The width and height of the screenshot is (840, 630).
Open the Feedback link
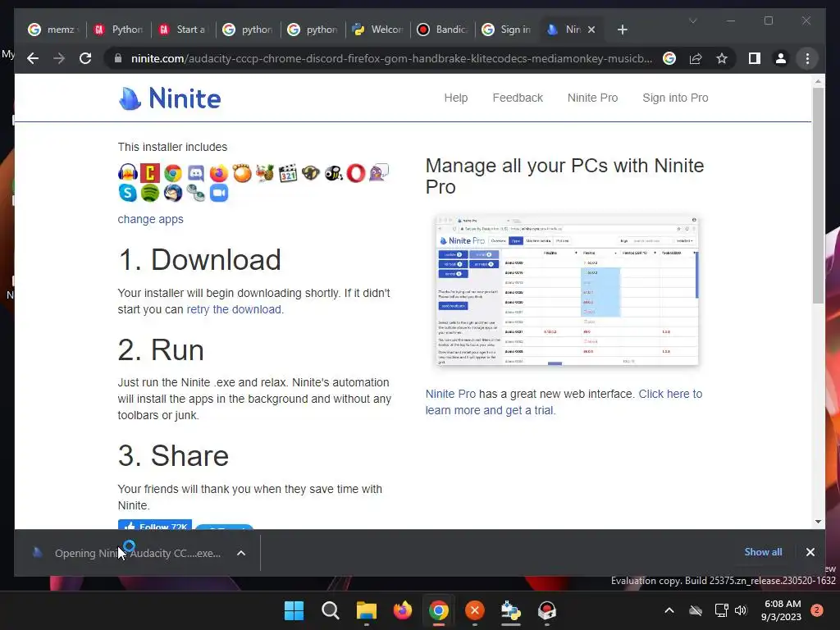(518, 98)
